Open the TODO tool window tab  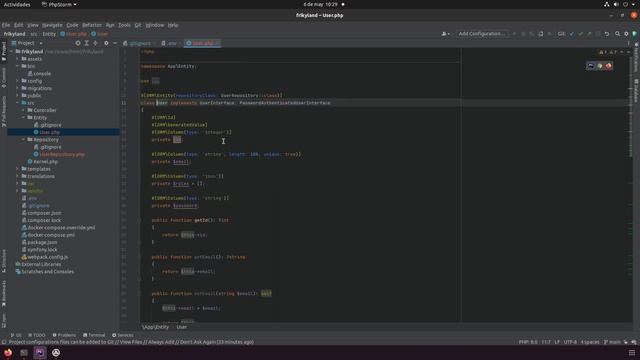(37, 335)
